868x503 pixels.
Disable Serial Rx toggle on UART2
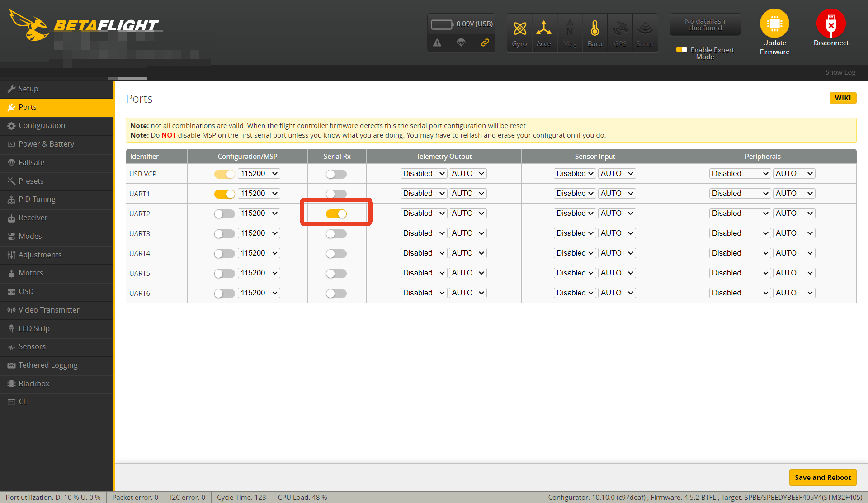(x=336, y=214)
